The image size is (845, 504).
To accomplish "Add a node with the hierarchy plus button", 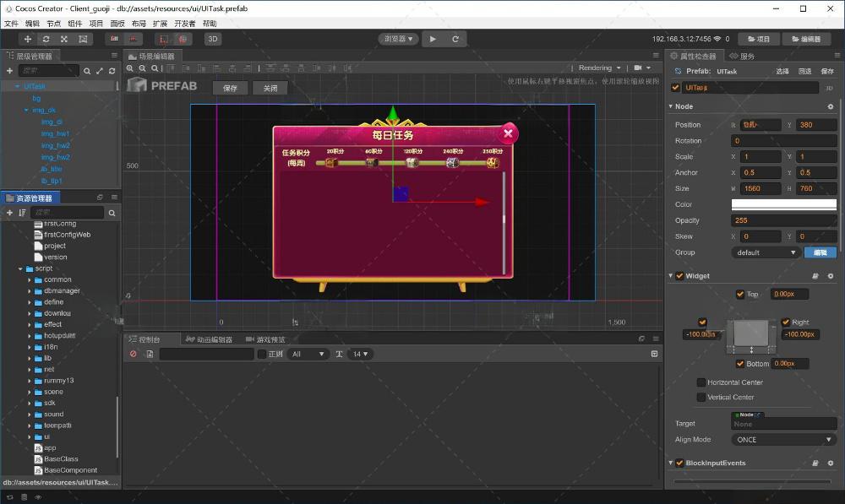I will click(x=10, y=71).
